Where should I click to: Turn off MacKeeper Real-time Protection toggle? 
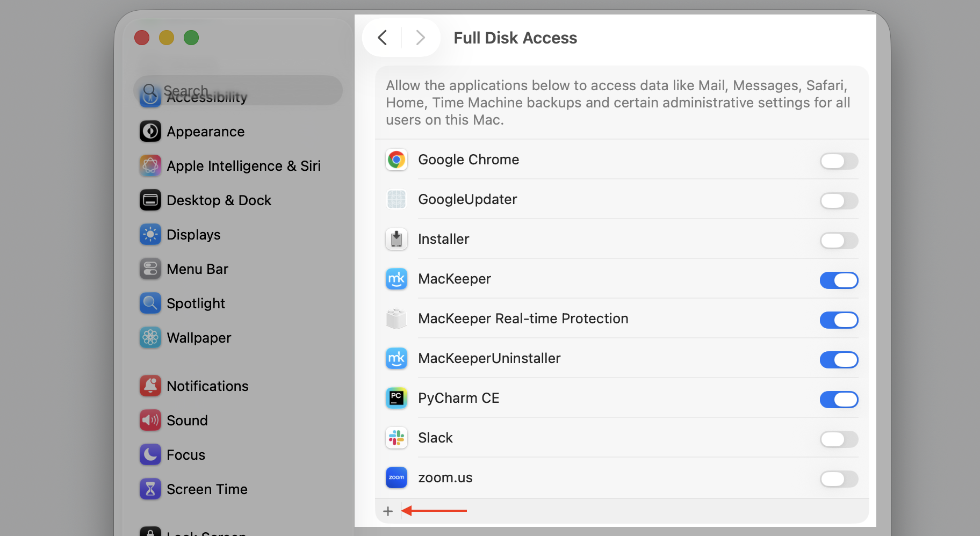[x=839, y=320]
